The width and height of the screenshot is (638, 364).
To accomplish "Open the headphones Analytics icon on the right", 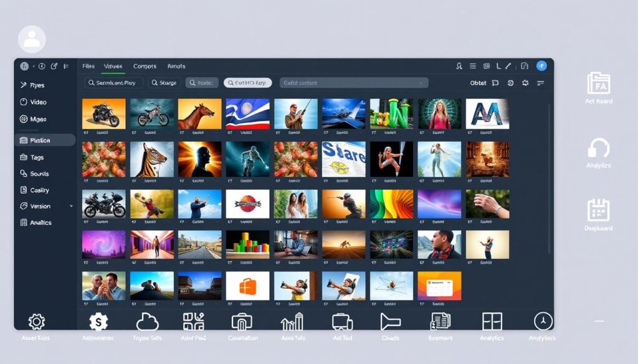I will point(598,149).
